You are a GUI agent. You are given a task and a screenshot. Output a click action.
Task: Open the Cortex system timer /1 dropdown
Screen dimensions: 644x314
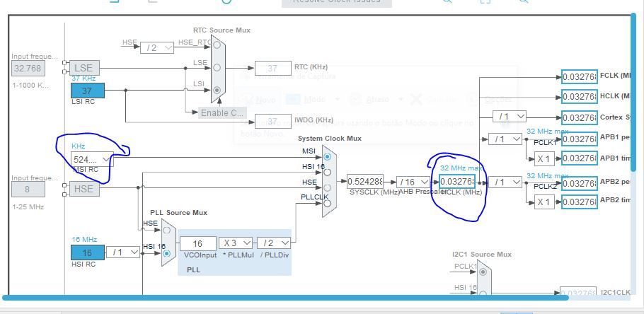(x=510, y=117)
